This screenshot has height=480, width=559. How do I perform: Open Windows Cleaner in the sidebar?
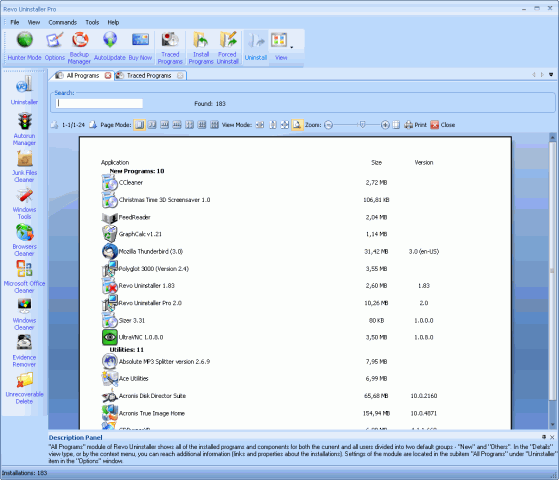(24, 314)
